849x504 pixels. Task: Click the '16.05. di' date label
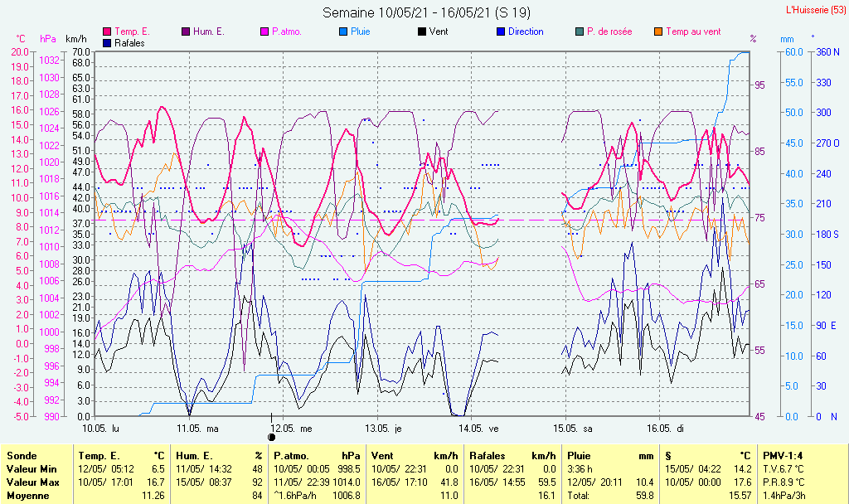[666, 429]
